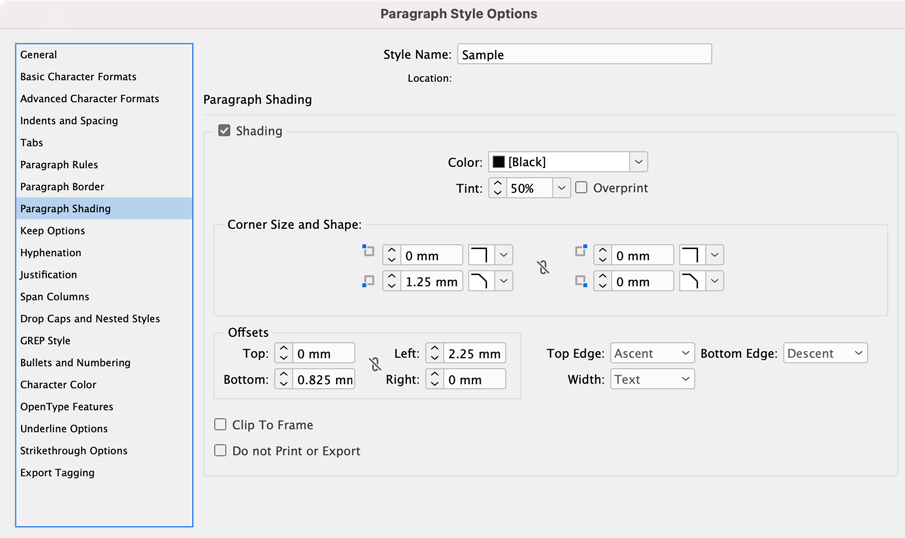Screen dimensions: 905x538
Task: Click the Style Name field
Action: coord(584,54)
